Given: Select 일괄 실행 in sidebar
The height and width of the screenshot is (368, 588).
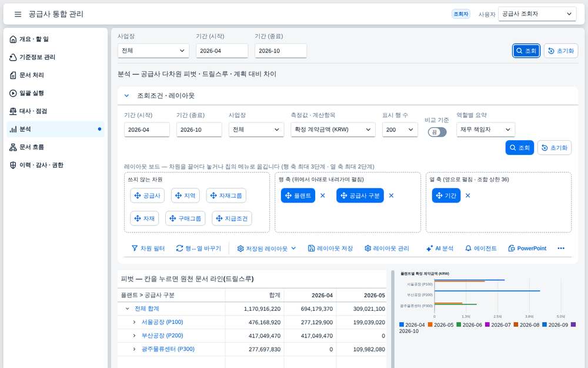Looking at the screenshot, I should (x=55, y=93).
